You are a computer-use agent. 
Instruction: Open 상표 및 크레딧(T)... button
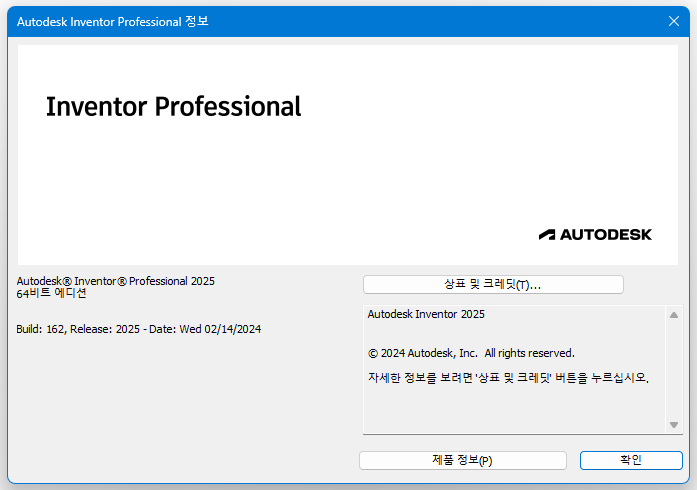[x=493, y=285]
